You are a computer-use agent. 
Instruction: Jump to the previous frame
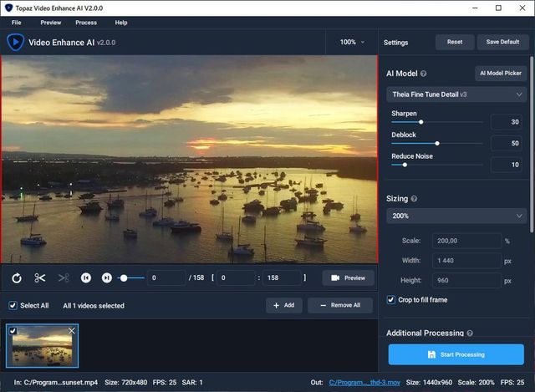(85, 277)
